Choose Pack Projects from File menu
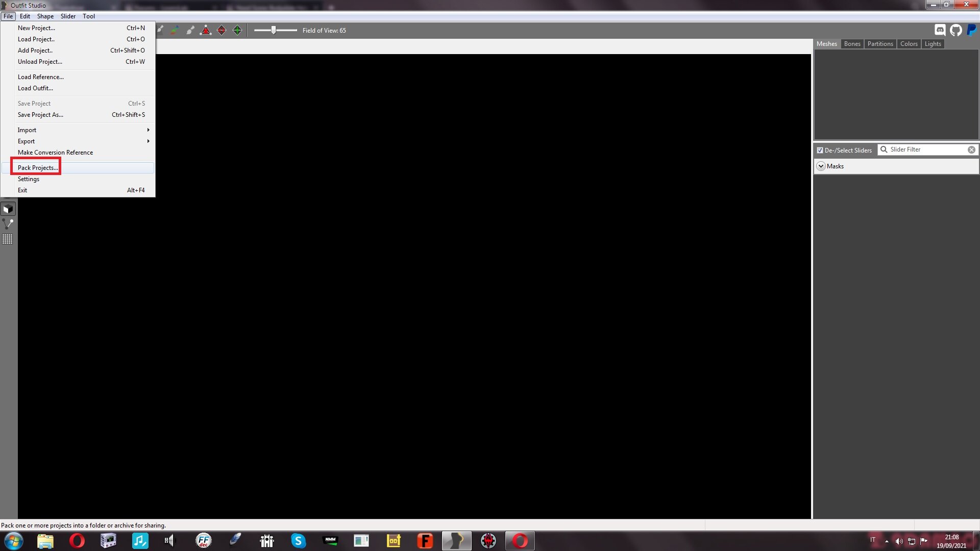The image size is (980, 551). [38, 168]
